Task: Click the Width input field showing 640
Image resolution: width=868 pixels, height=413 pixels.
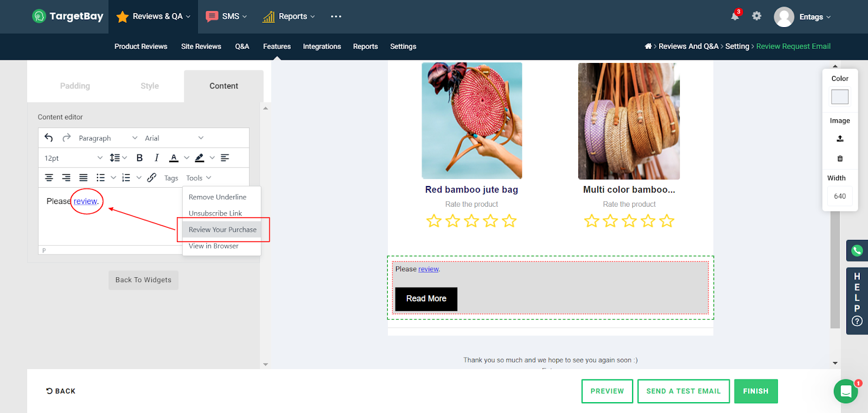Action: click(840, 196)
